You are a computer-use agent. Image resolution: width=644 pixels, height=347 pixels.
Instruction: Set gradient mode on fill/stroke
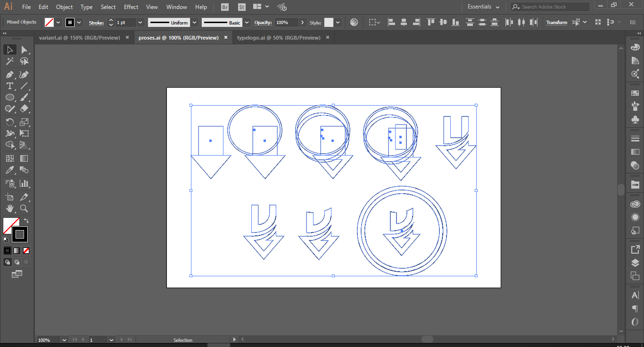point(17,250)
